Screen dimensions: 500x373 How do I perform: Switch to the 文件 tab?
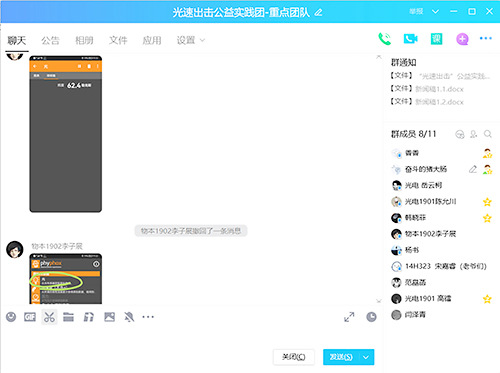coord(118,41)
